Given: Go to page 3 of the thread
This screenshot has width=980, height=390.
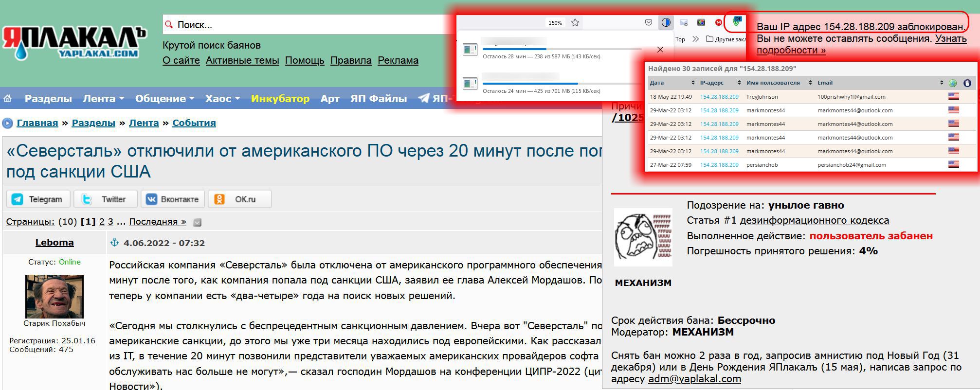Looking at the screenshot, I should coord(110,222).
